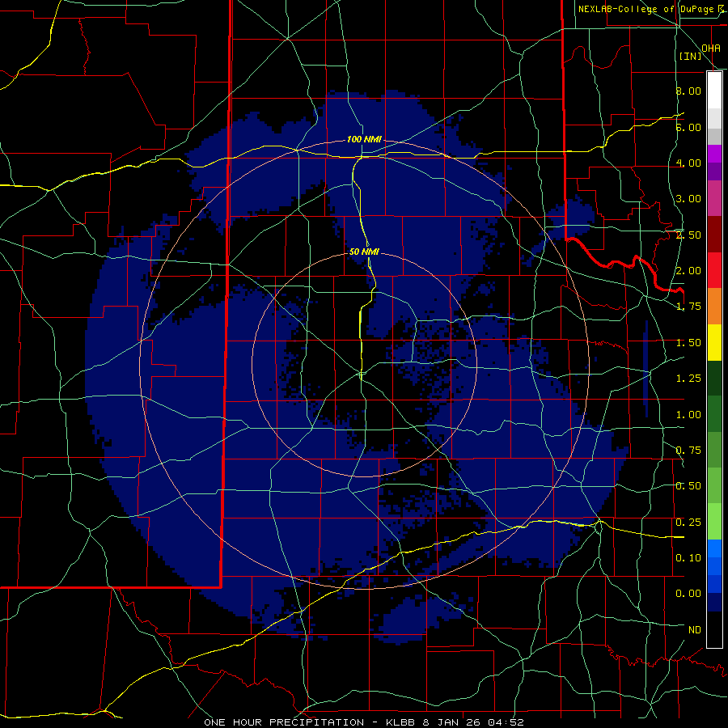Click the 0.00 legend value
This screenshot has height=728, width=728.
click(x=688, y=594)
